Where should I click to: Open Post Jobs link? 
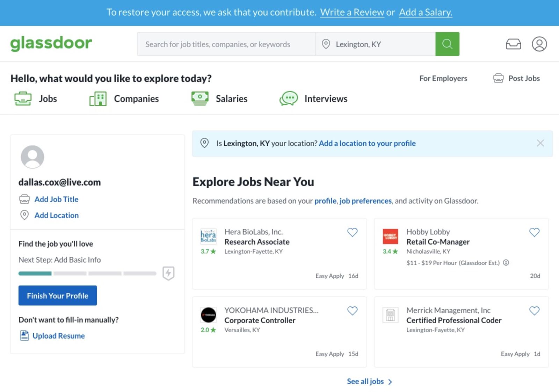coord(524,78)
